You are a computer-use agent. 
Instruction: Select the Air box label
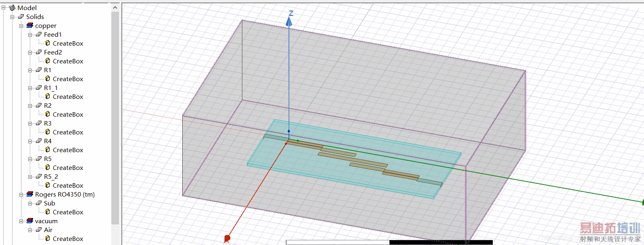48,230
